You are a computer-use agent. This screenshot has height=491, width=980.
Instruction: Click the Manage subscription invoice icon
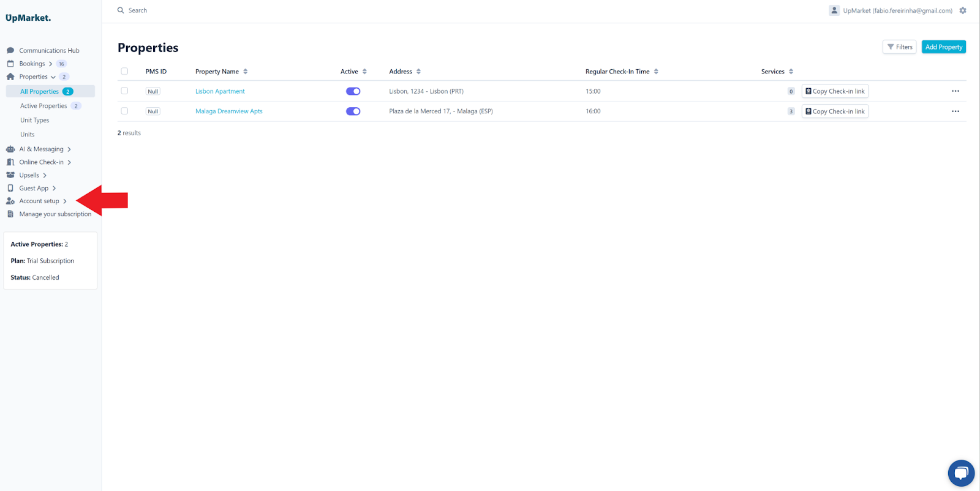coord(10,214)
